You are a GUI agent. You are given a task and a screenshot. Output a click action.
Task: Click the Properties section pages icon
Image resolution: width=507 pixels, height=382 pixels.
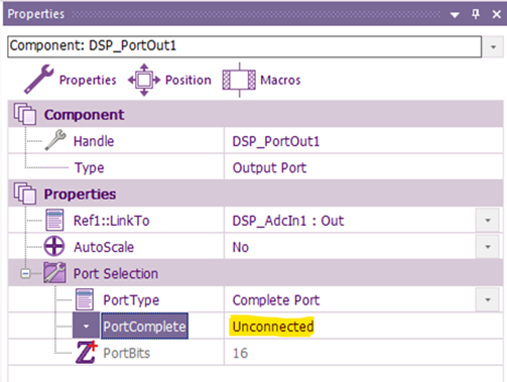[25, 193]
